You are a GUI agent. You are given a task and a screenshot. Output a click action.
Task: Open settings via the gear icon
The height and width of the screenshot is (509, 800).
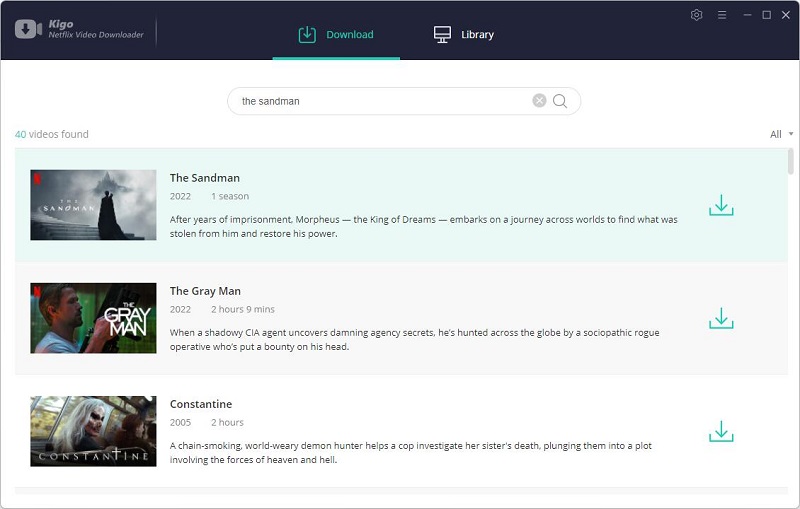tap(696, 15)
